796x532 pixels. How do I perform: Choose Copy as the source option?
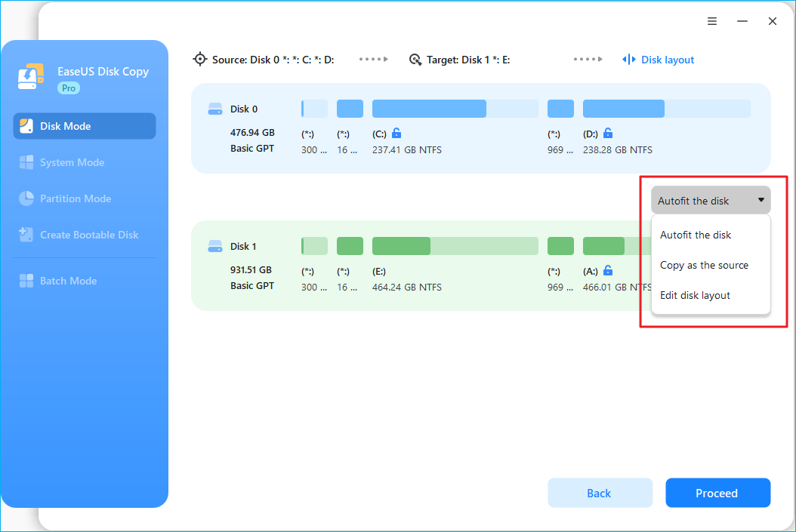(711, 265)
